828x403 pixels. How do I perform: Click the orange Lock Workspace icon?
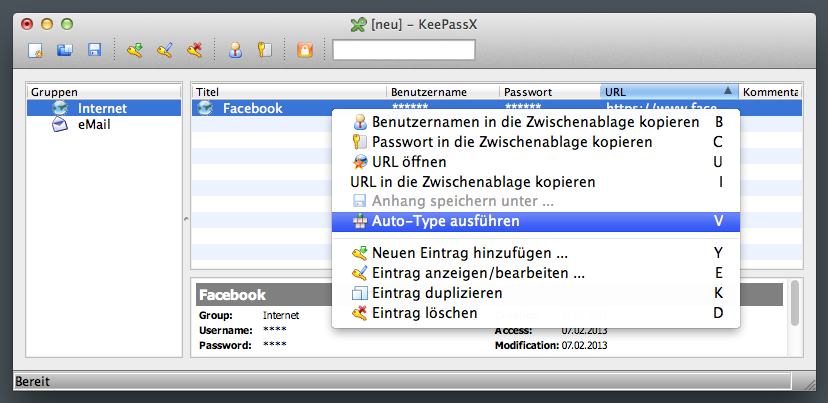305,51
